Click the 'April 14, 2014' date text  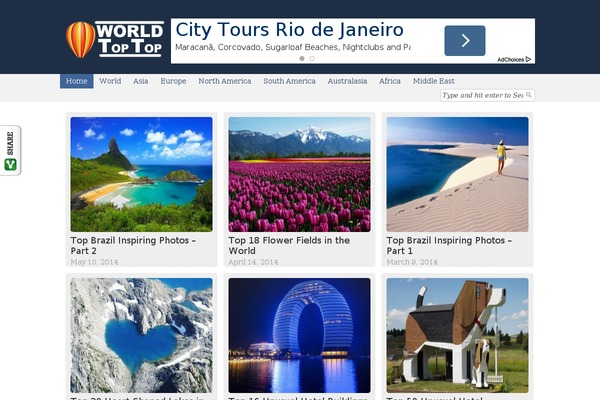(253, 262)
